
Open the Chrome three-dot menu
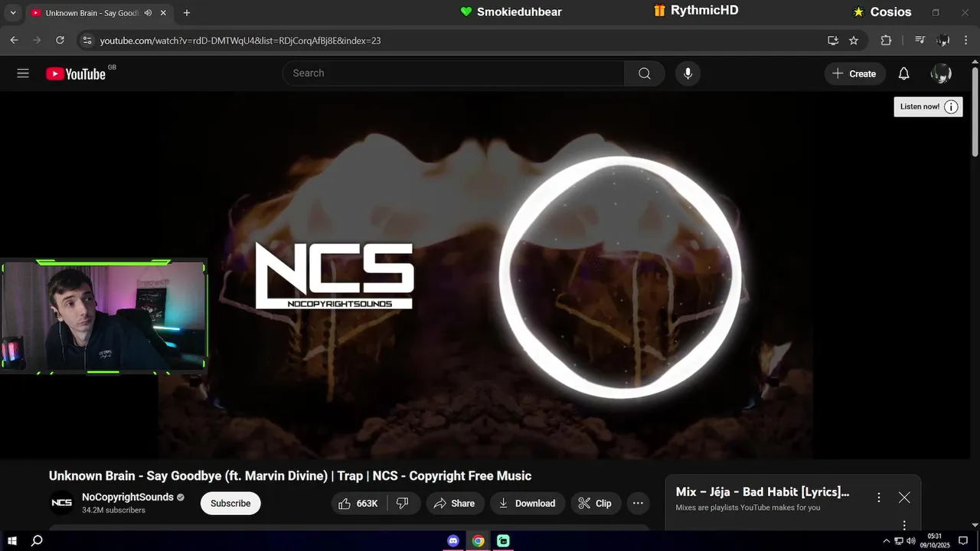(966, 41)
